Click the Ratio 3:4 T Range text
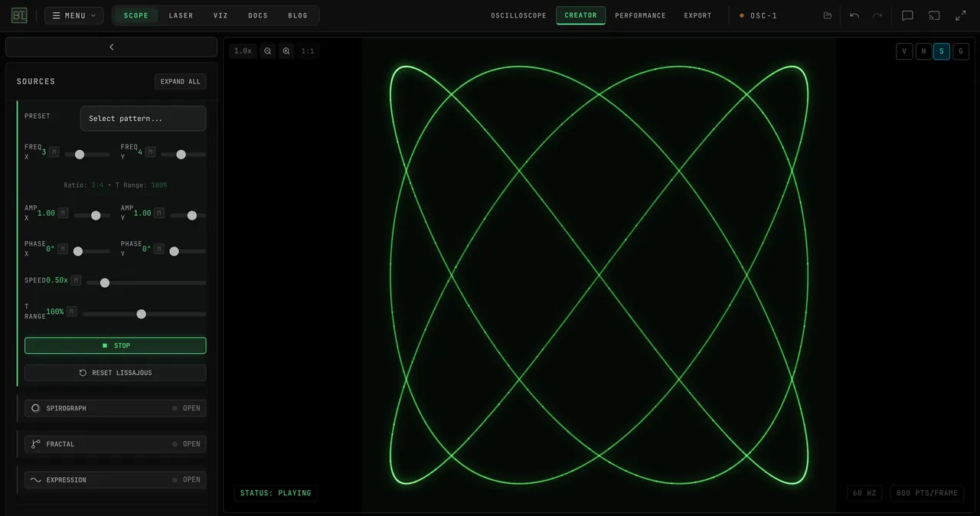The image size is (980, 516). click(x=116, y=185)
